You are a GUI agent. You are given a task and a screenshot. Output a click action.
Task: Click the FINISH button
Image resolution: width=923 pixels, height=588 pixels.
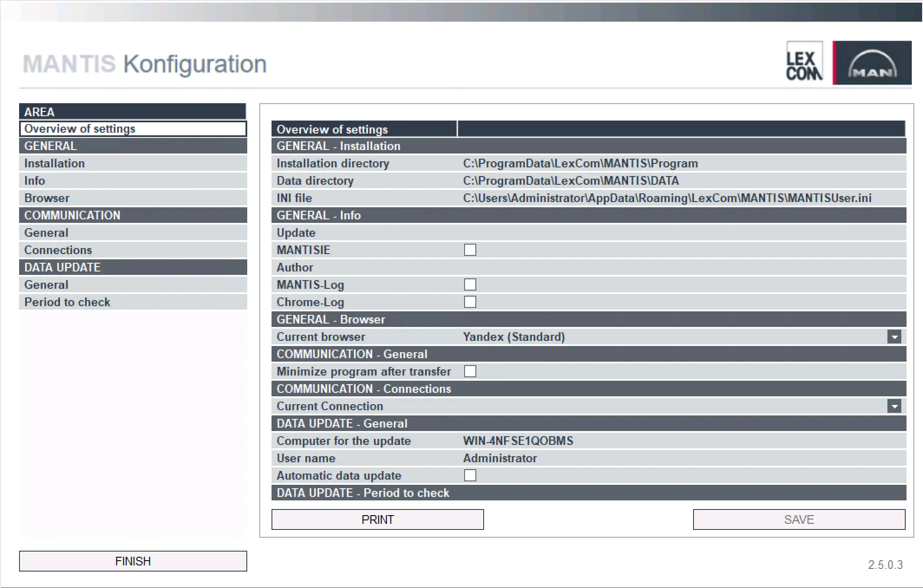click(133, 560)
